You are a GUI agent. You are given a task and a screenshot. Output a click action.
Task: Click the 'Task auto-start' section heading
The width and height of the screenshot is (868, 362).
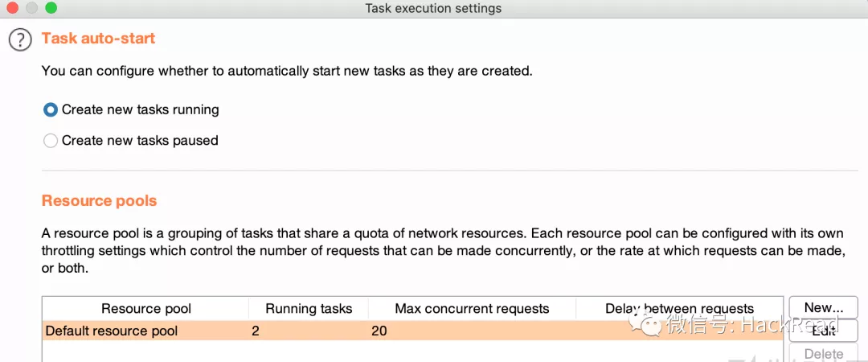pyautogui.click(x=98, y=39)
